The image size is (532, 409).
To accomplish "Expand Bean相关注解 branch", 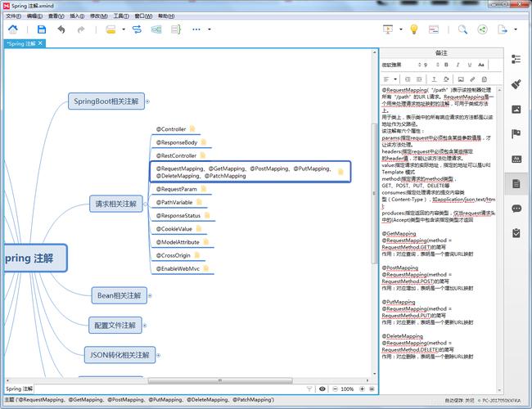I will (150, 296).
